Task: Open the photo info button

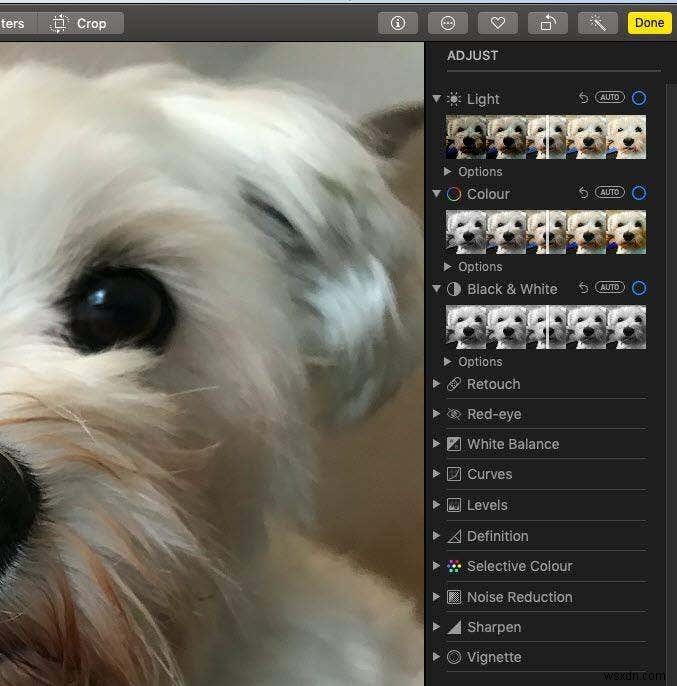Action: point(397,23)
